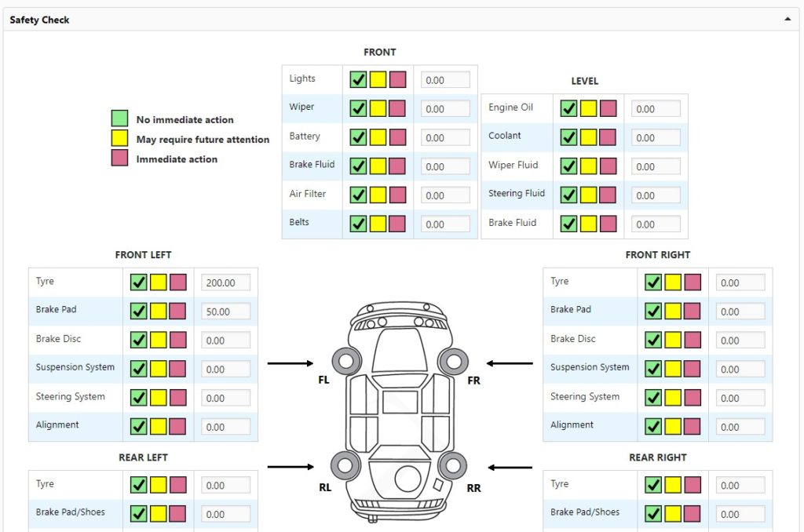Click the green No immediate action legend swatch
804x532 pixels.
pos(118,118)
